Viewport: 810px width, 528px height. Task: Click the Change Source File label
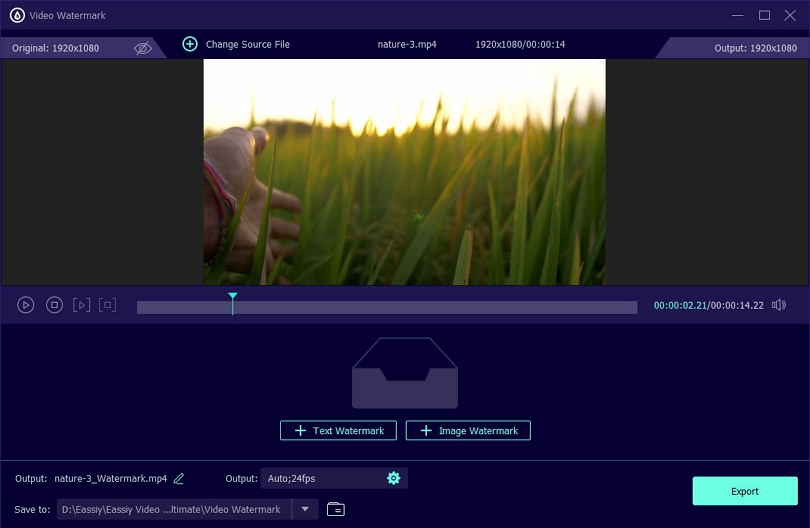tap(247, 44)
